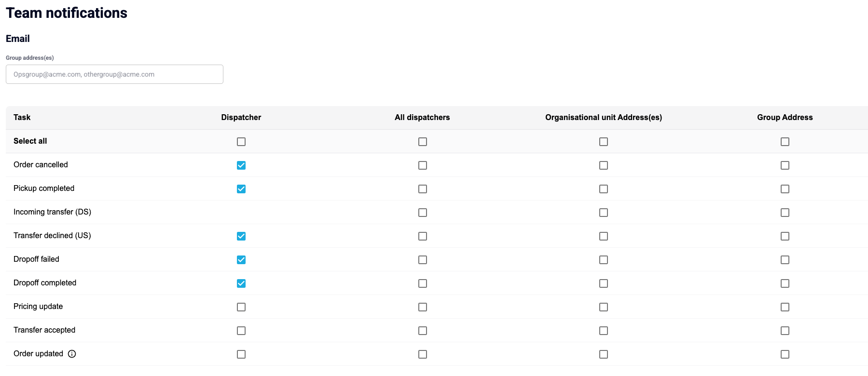868x376 pixels.
Task: Enable Order updated for All dispatchers
Action: [423, 354]
